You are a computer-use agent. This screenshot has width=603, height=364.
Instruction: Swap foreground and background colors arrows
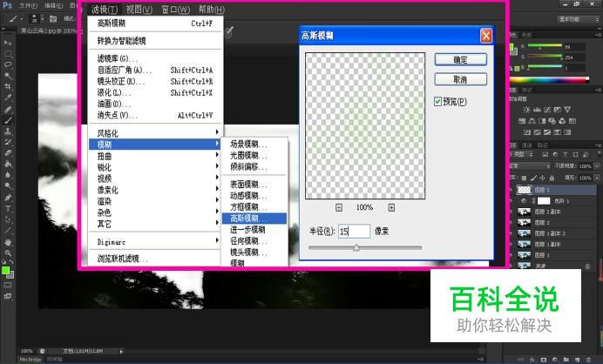click(12, 262)
